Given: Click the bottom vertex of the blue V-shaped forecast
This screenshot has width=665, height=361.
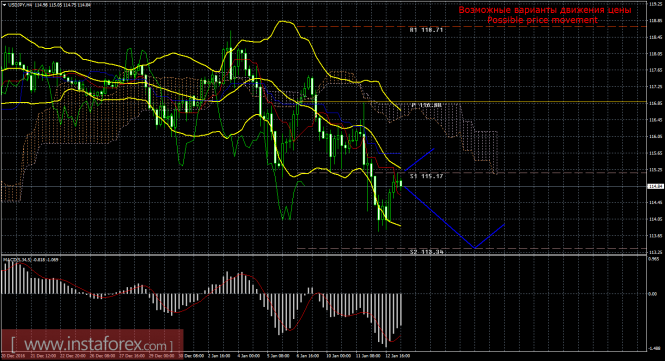Looking at the screenshot, I should coord(475,248).
